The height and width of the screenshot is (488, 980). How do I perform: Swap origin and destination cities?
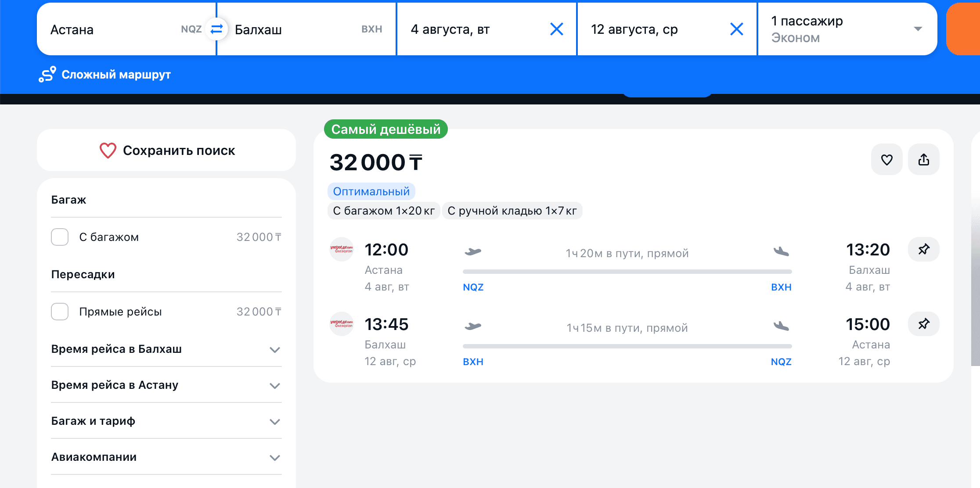[216, 29]
